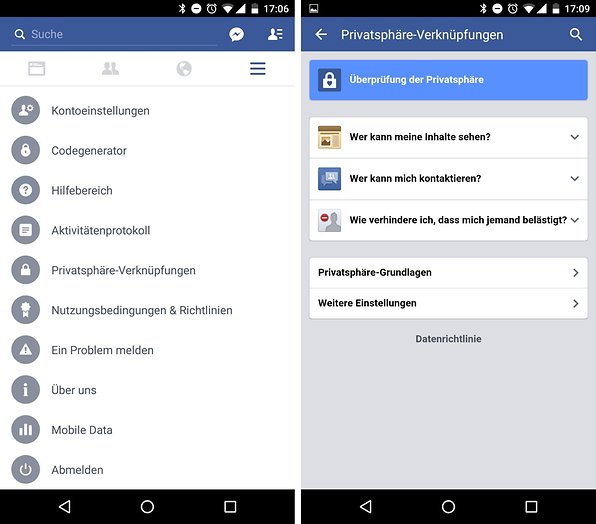The height and width of the screenshot is (524, 596).
Task: Switch to the News Feed tab
Action: [36, 68]
